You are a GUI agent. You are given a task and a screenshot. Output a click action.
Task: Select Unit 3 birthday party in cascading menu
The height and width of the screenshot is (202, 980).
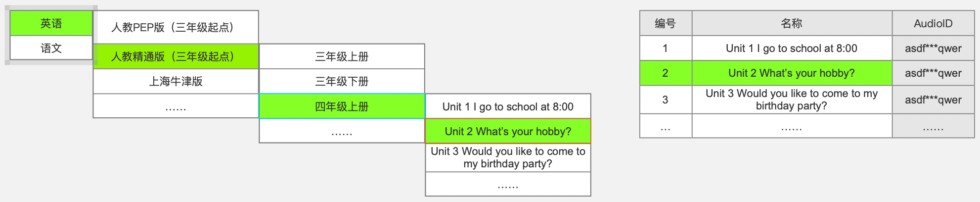(x=508, y=157)
